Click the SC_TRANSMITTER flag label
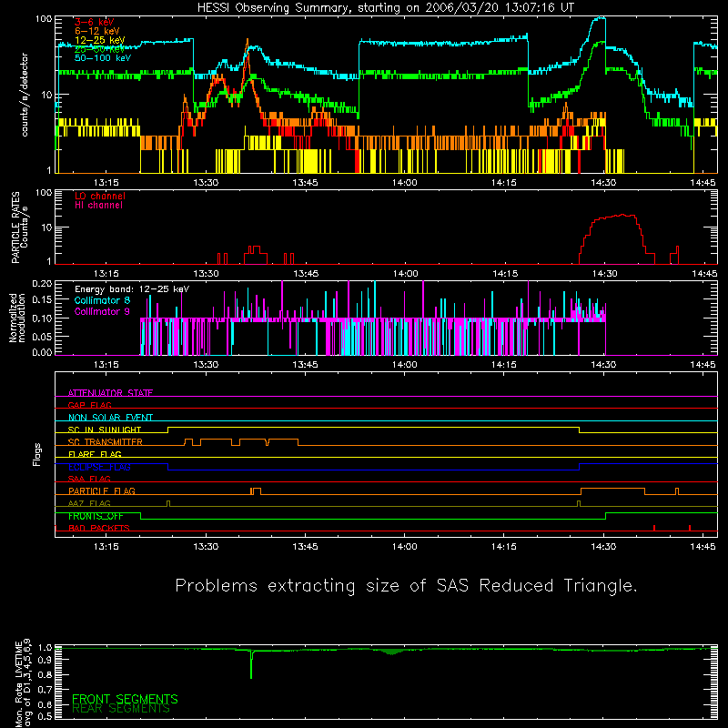 coord(106,442)
